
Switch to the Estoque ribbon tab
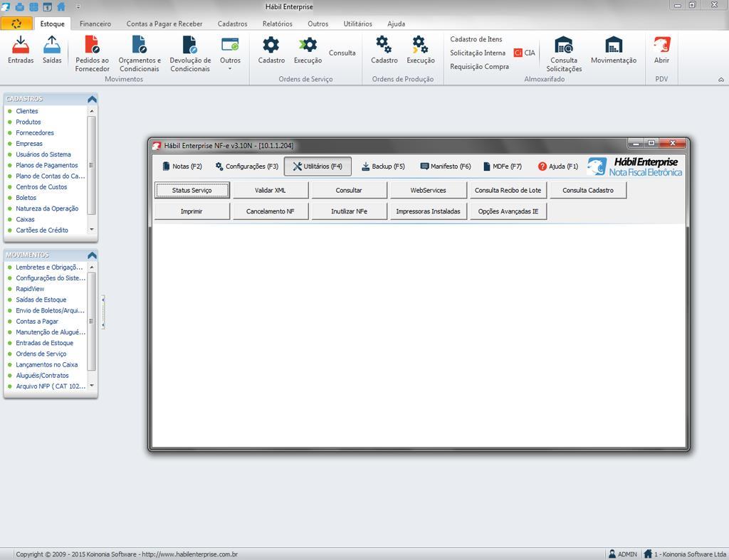52,23
